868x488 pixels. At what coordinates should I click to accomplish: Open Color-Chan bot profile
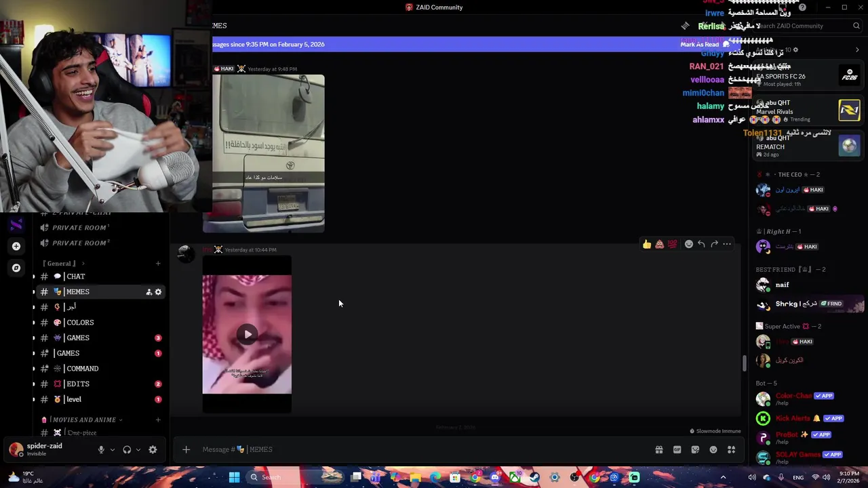click(x=810, y=399)
